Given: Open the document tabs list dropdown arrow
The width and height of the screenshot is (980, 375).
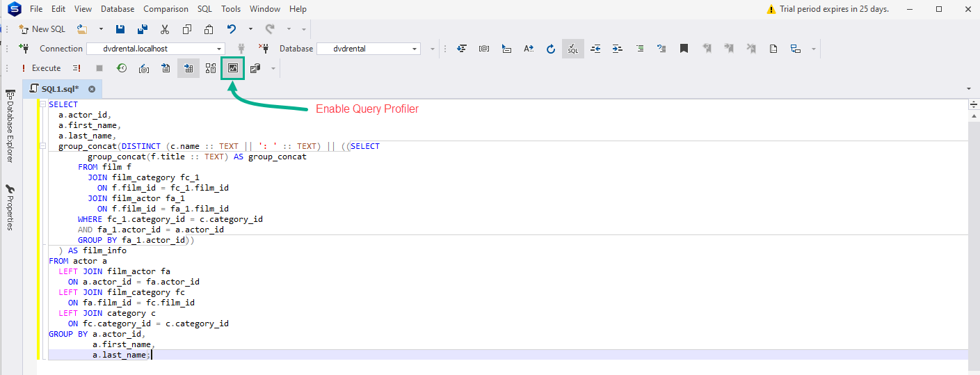Looking at the screenshot, I should point(969,89).
